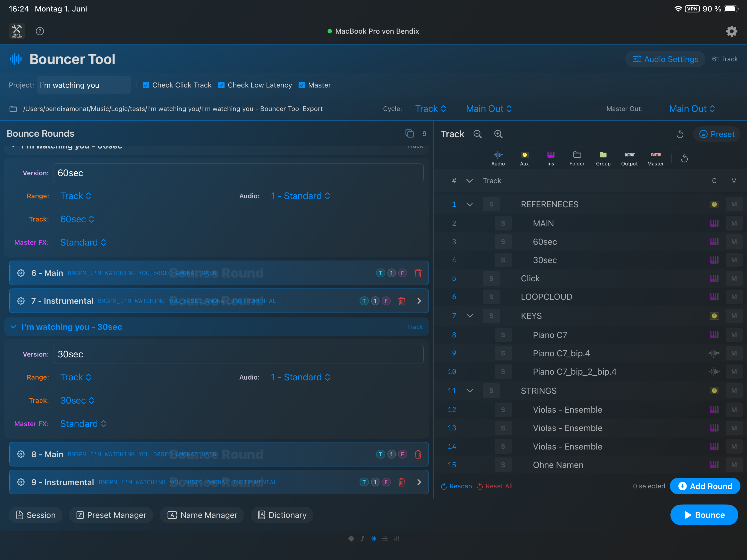Image resolution: width=747 pixels, height=560 pixels.
Task: Toggle the Check Click Track checkbox
Action: click(146, 85)
